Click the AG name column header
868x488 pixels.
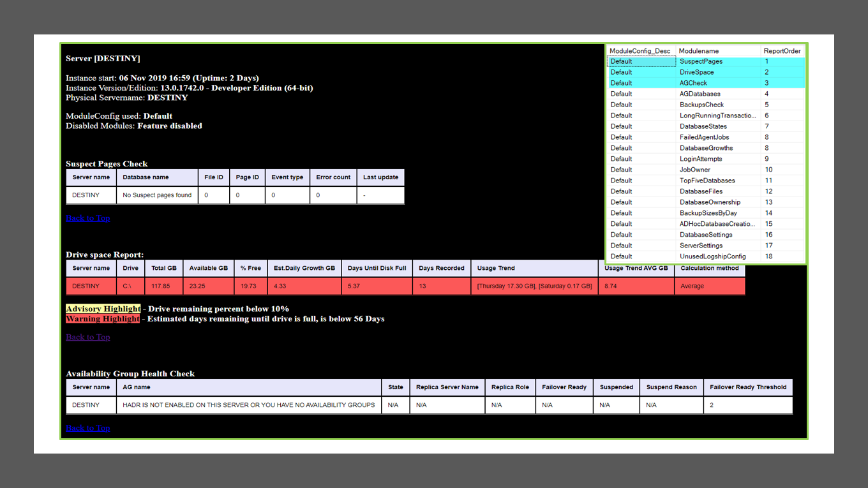[x=137, y=387]
